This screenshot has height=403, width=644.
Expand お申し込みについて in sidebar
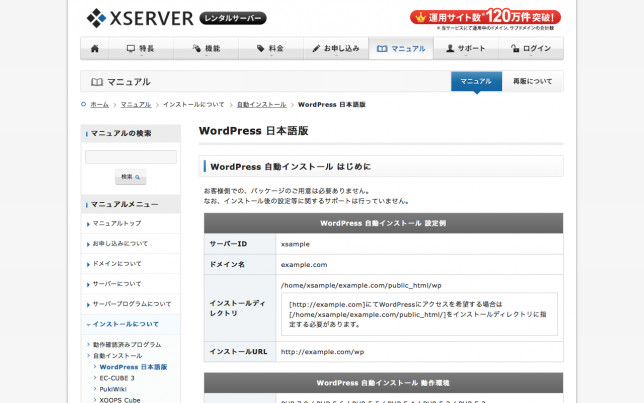131,244
